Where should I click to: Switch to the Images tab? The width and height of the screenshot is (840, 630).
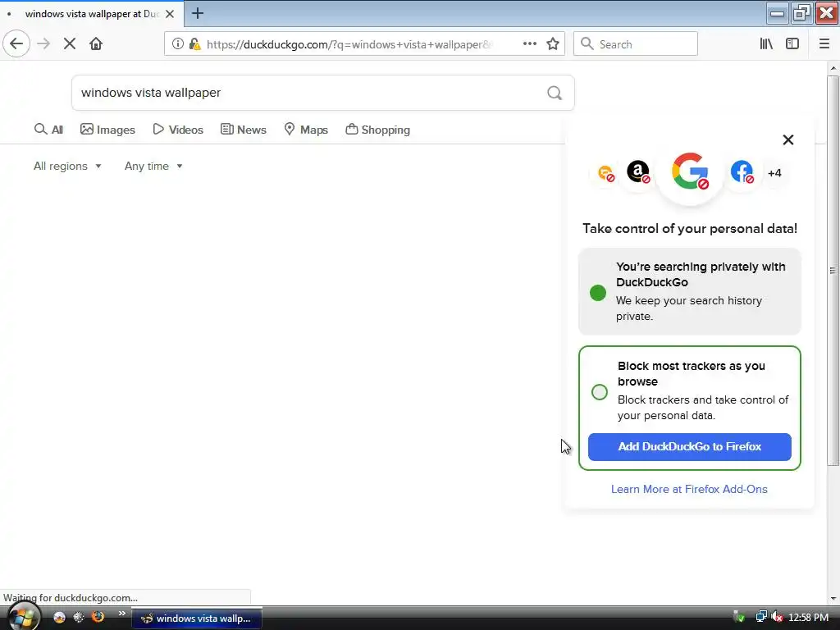pos(107,130)
